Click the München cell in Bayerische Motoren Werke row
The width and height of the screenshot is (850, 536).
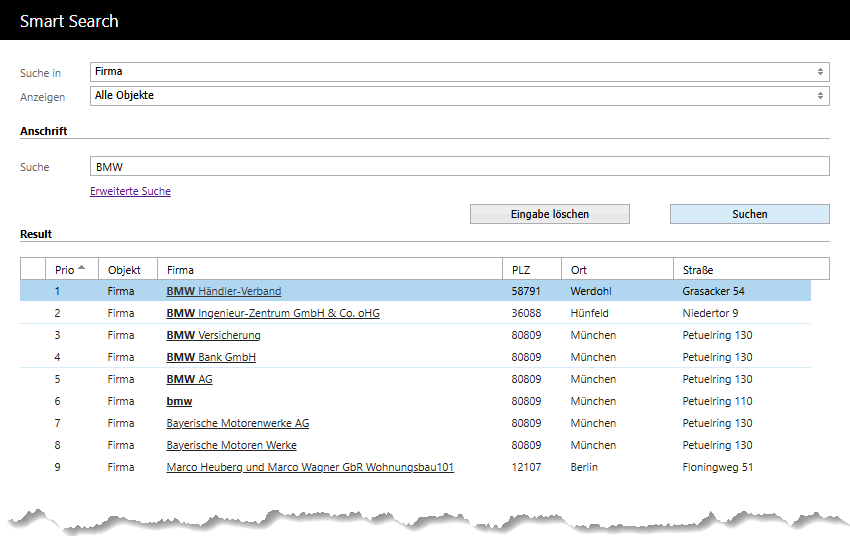593,445
